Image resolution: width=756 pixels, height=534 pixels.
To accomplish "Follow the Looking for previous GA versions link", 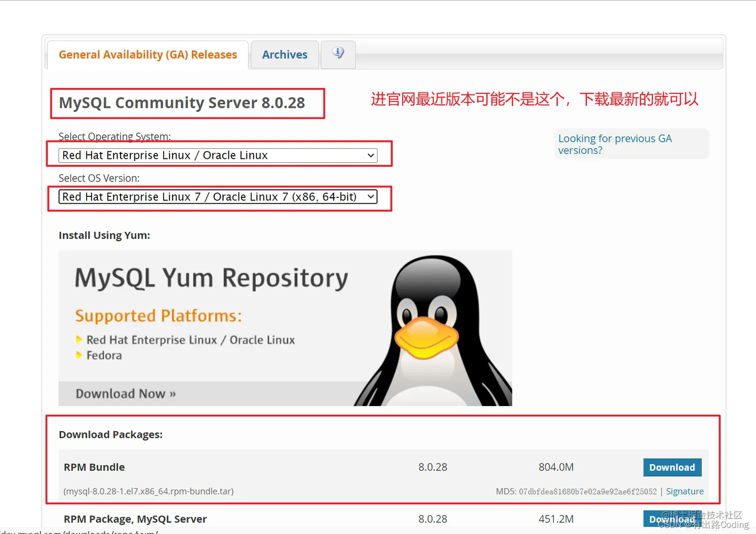I will coord(615,144).
